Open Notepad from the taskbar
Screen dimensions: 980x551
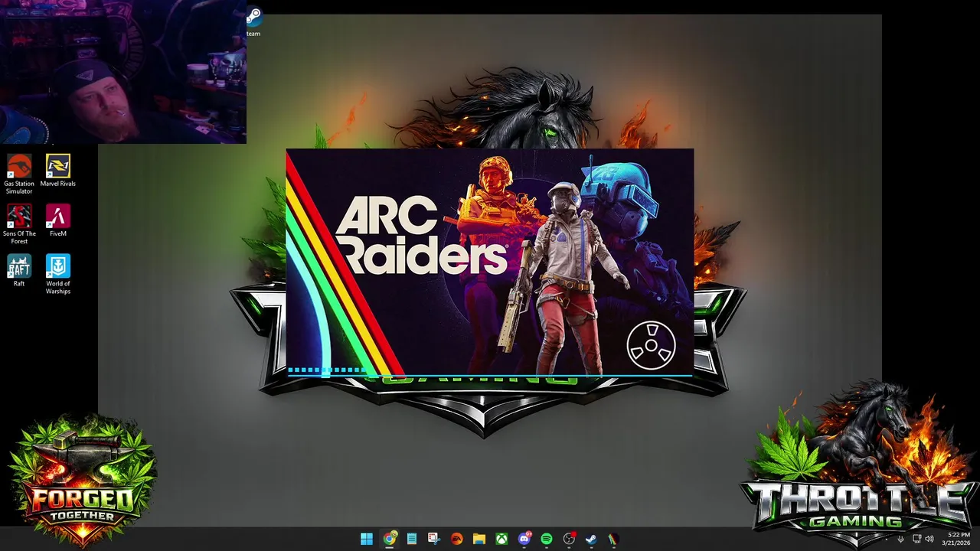pos(412,539)
